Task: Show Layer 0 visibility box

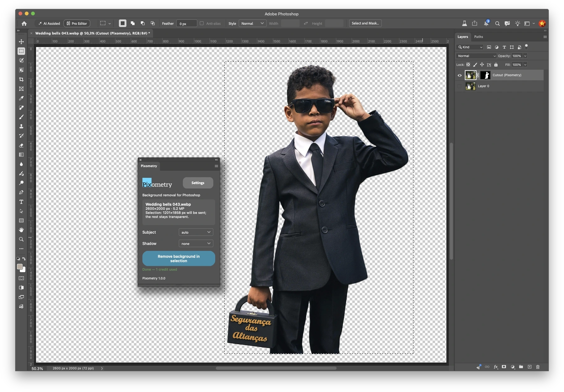Action: click(x=460, y=86)
